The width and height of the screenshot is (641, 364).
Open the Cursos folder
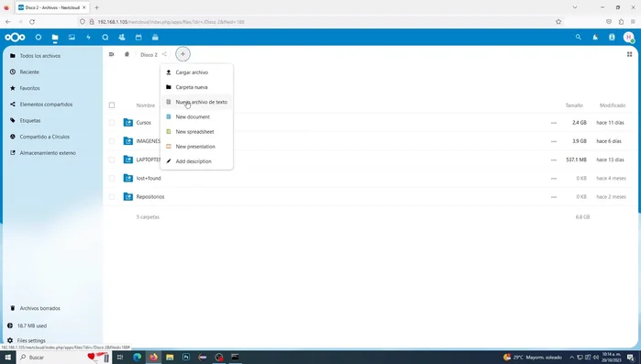[x=143, y=123]
